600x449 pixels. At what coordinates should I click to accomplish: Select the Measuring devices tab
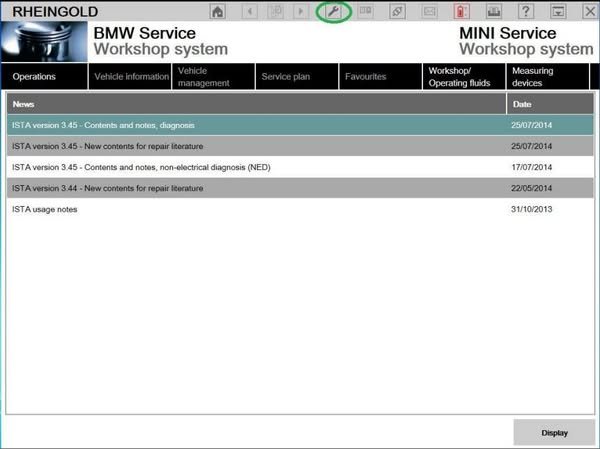tap(545, 76)
